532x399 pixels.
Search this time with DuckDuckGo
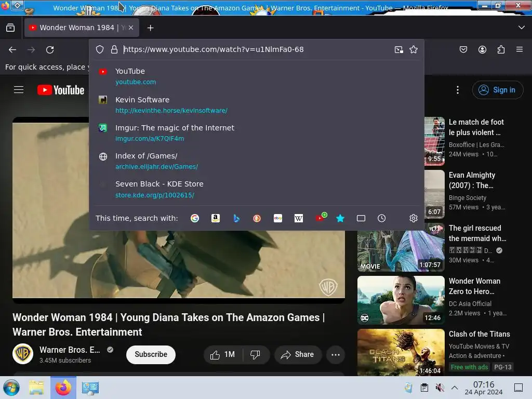[257, 218]
